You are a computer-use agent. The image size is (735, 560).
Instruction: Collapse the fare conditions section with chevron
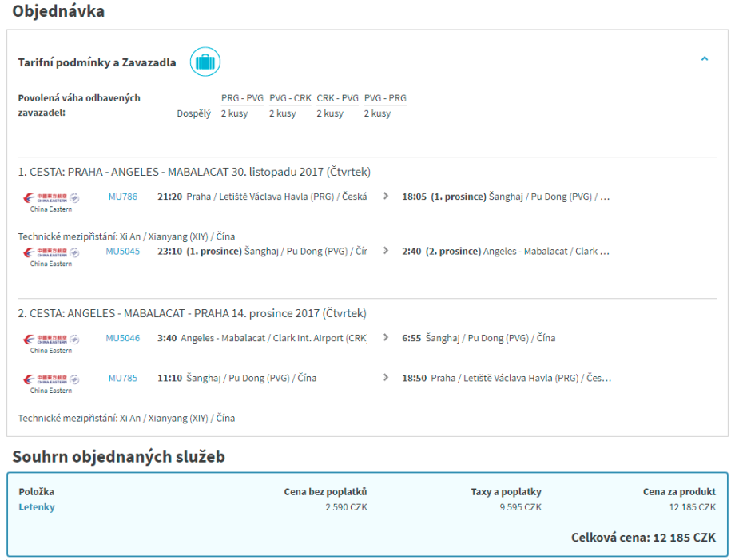tap(704, 59)
